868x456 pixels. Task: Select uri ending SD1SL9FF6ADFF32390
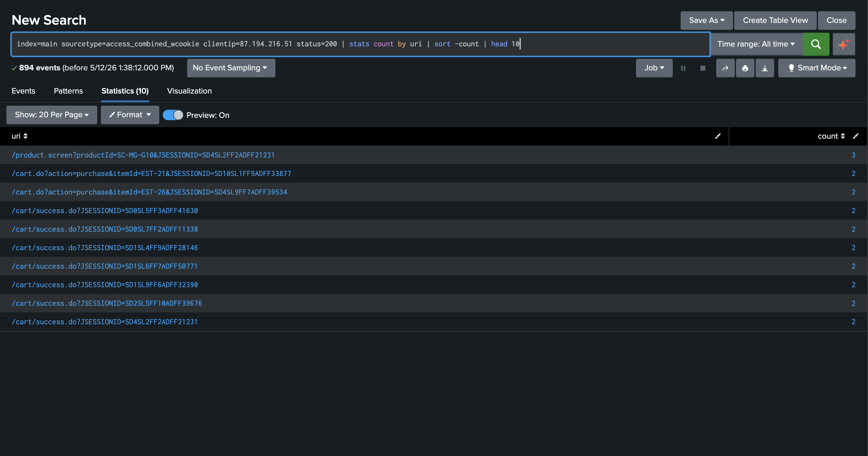[105, 285]
